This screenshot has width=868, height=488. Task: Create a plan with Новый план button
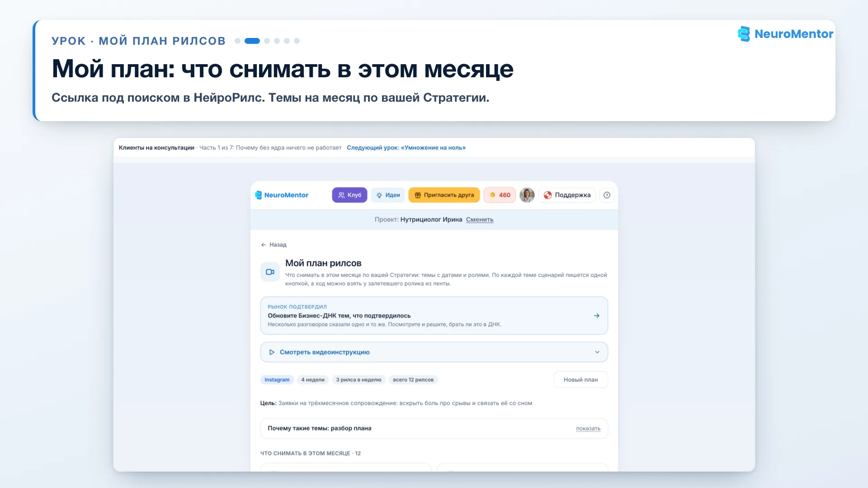[580, 380]
